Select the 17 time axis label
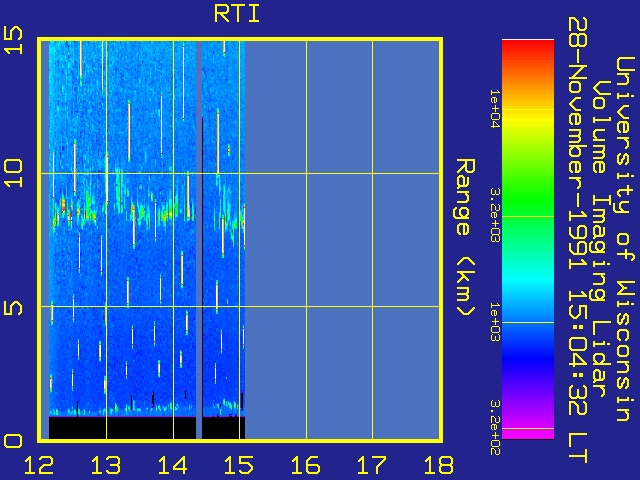640x480 pixels. 372,465
